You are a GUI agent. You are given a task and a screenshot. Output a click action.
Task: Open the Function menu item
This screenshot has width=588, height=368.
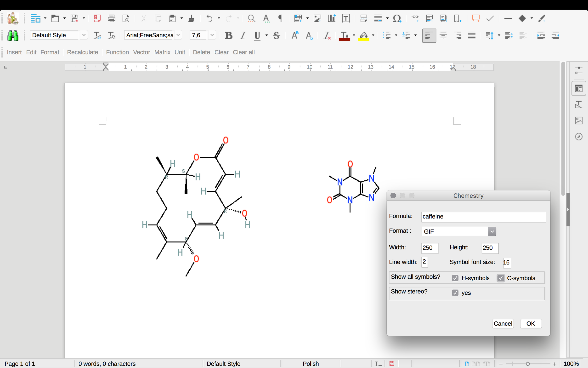[x=117, y=52]
